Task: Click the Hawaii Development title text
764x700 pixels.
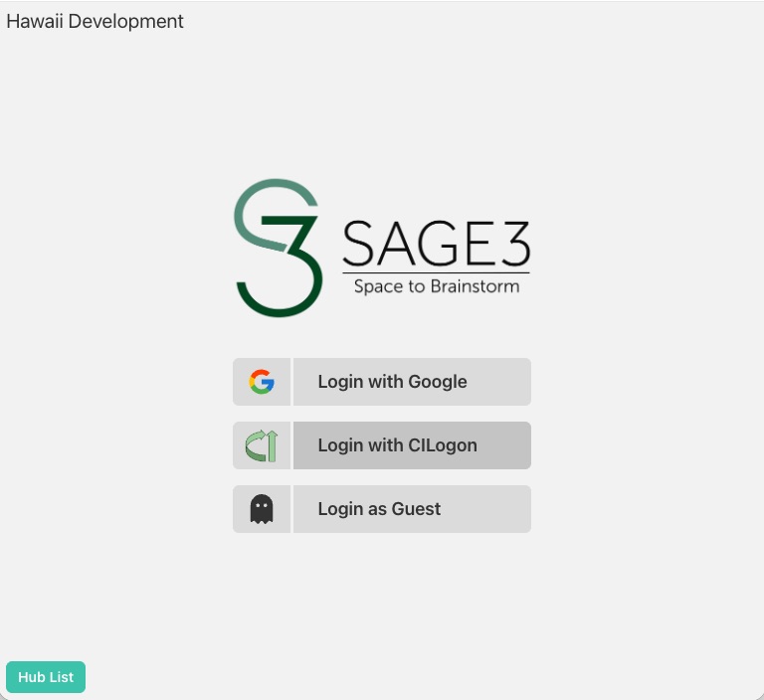Action: 95,22
